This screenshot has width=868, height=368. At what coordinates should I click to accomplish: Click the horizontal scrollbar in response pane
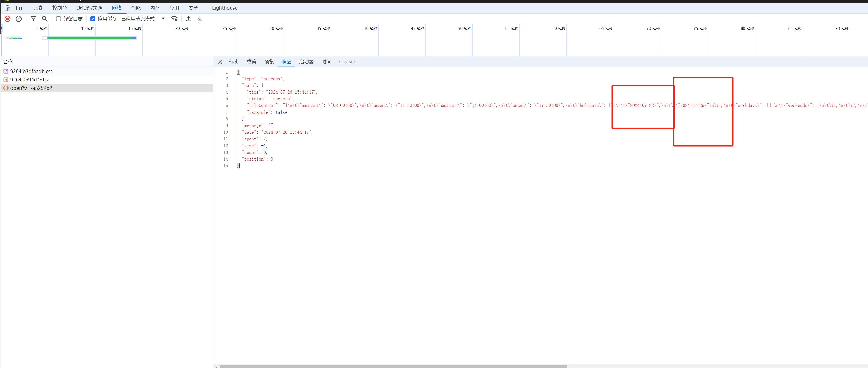[x=393, y=366]
